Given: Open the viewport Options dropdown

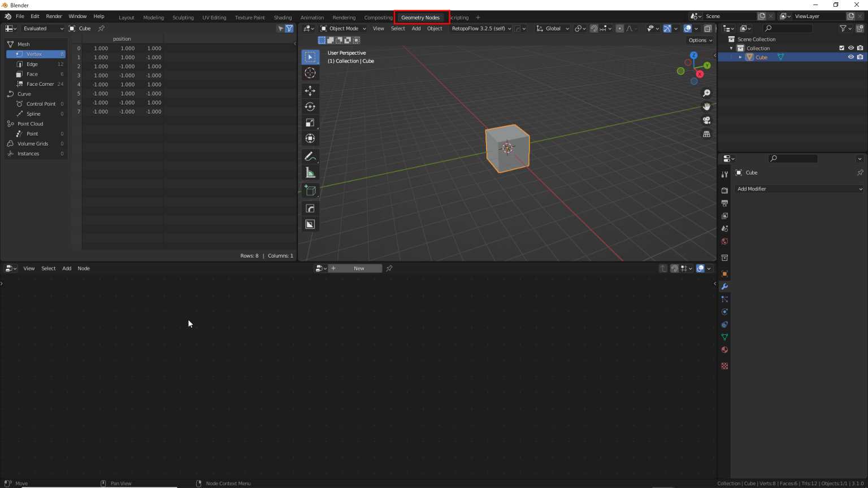Looking at the screenshot, I should tap(700, 40).
